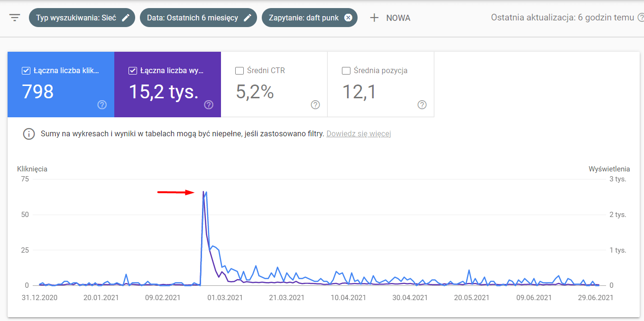Click info icon beside filter notice
644x321 pixels.
click(29, 134)
